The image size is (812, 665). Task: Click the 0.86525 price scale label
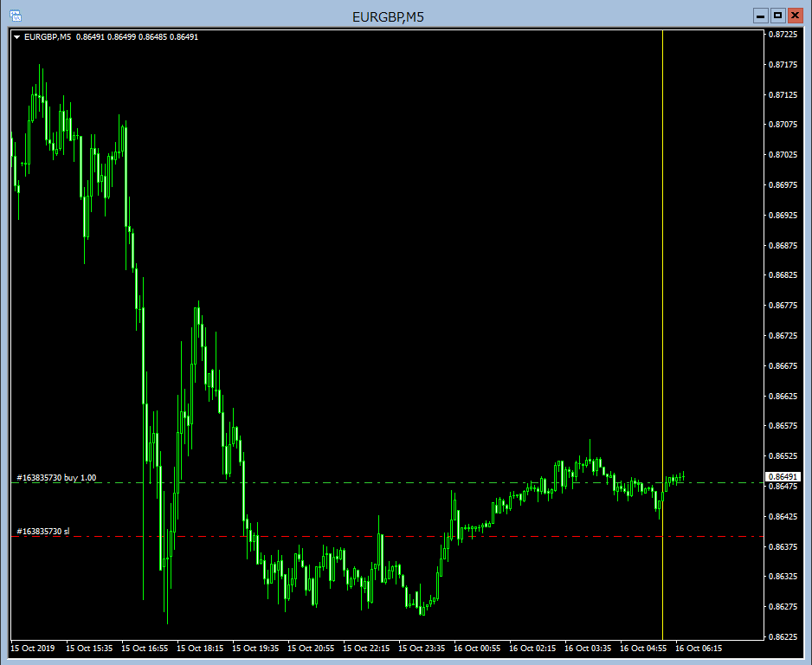pos(783,456)
